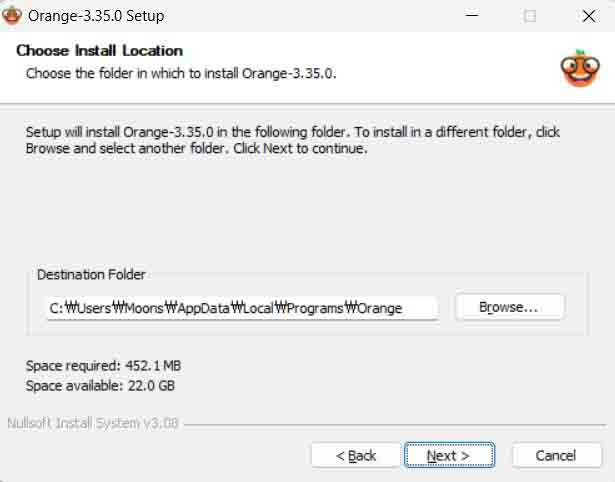
Task: Minimize the Orange Setup window
Action: pyautogui.click(x=472, y=16)
